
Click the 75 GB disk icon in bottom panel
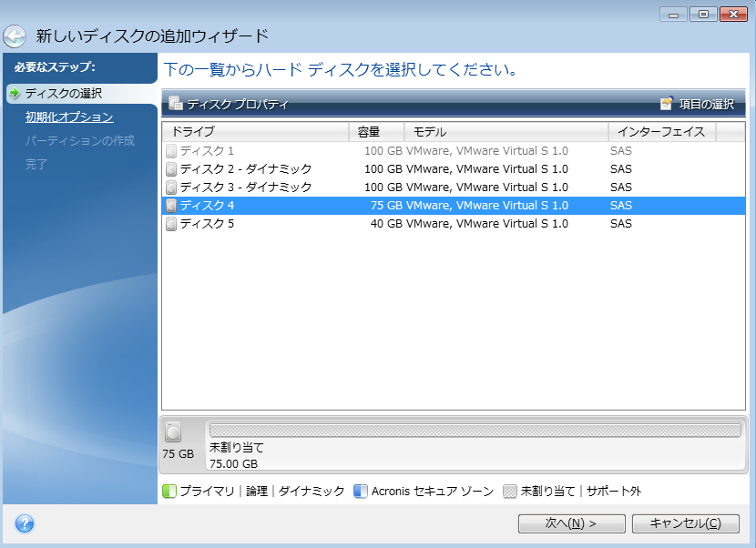pos(173,433)
